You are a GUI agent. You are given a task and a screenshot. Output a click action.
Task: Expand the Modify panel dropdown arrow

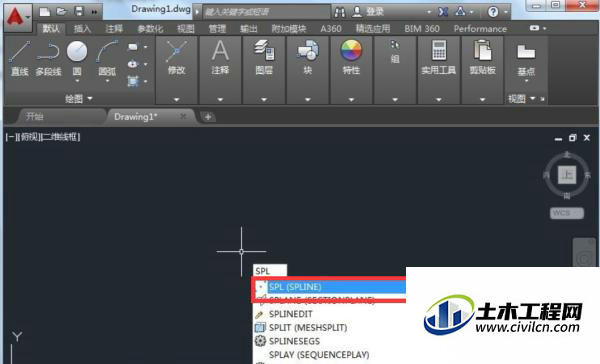click(176, 100)
